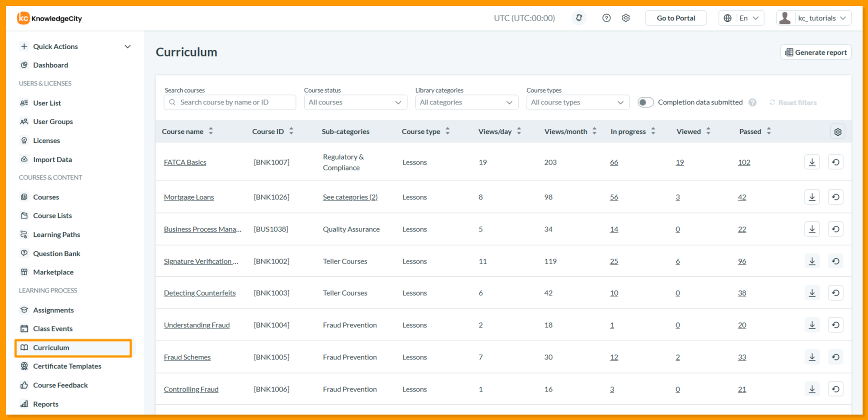
Task: Click Reset filters
Action: [793, 103]
